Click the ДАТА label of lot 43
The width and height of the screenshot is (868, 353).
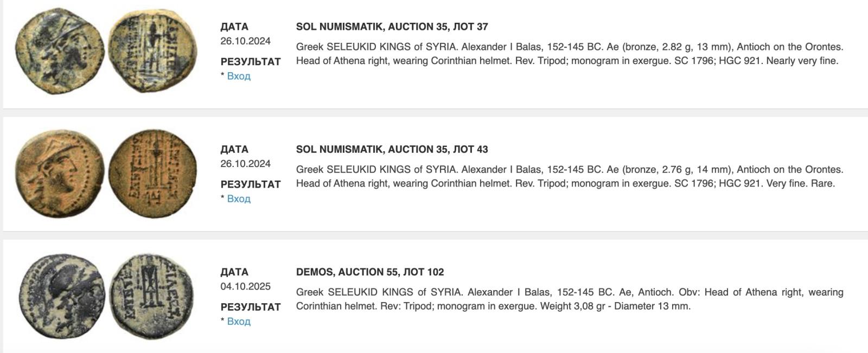234,149
